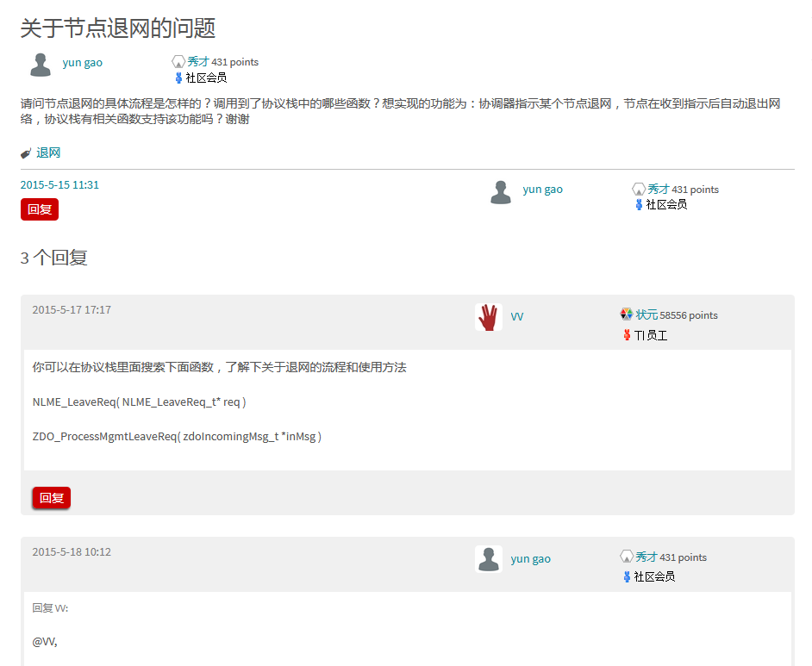Click the red icon beside TI员工
This screenshot has height=666, width=812.
(628, 335)
